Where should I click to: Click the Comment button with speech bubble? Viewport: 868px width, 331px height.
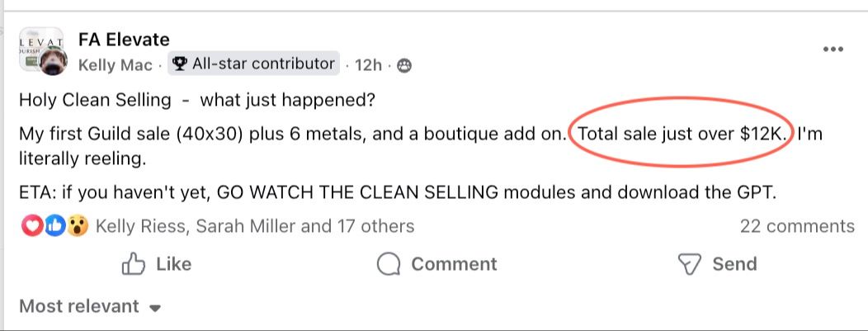(x=436, y=264)
